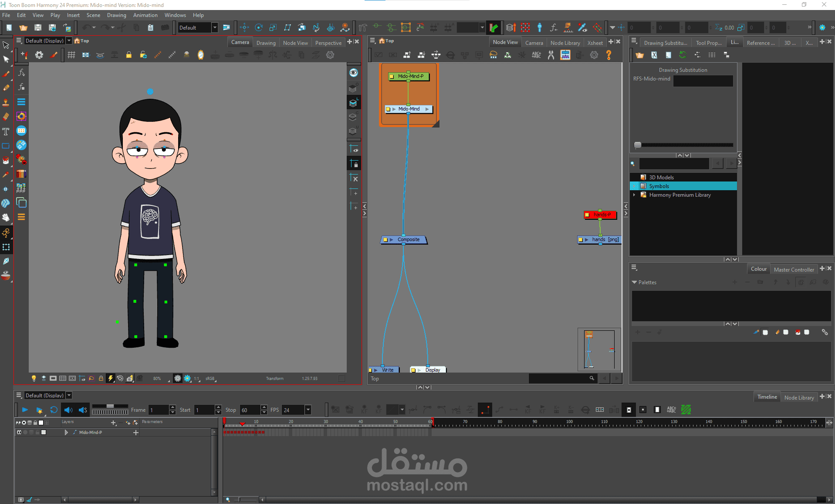The width and height of the screenshot is (835, 504).
Task: Open the Scene menu
Action: point(93,15)
